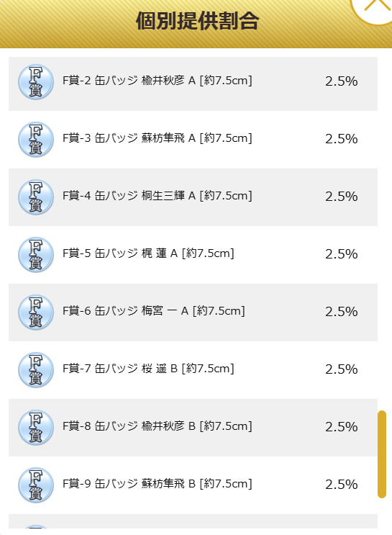Click the F賞 badge icon for F賞-5

pos(36,255)
